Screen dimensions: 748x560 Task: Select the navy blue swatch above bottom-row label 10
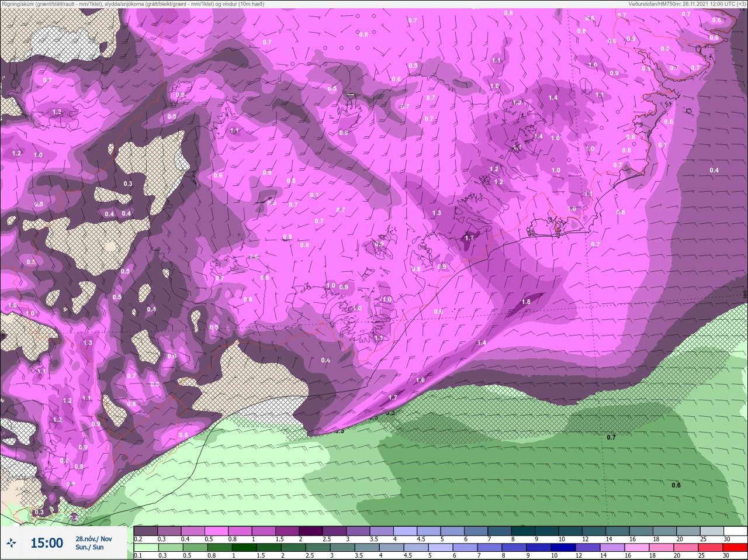[565, 548]
